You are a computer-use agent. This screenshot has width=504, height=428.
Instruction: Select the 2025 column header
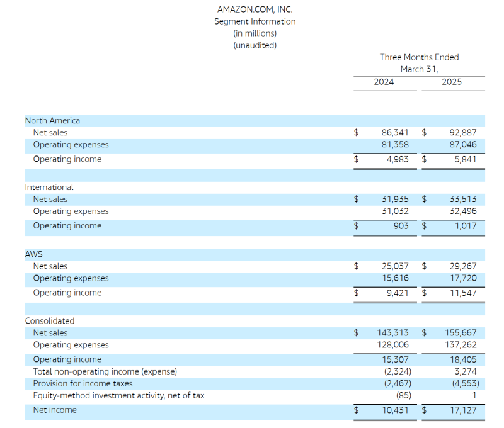(x=451, y=82)
